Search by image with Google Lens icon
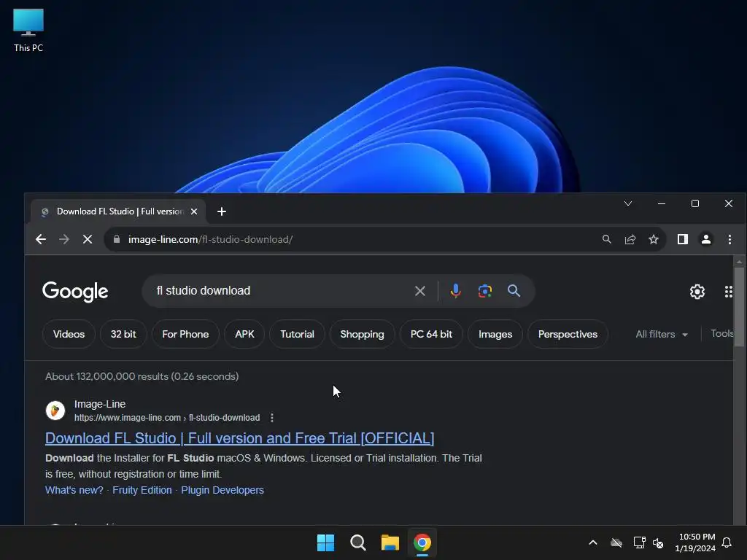 coord(485,291)
